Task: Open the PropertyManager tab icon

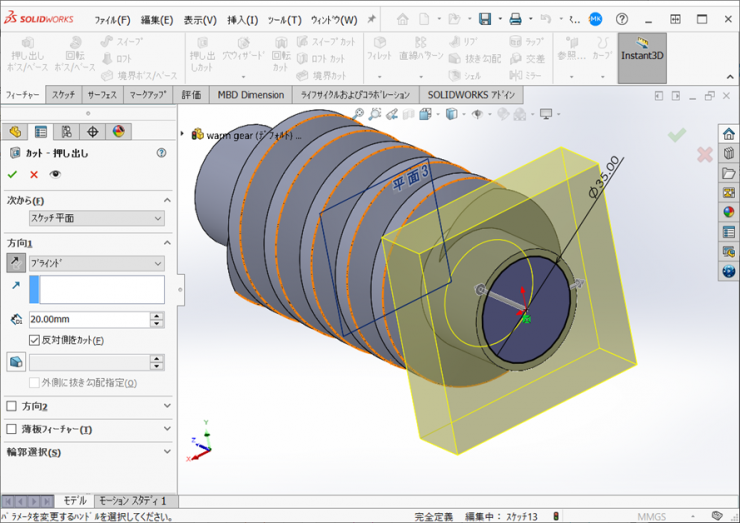Action: 41,131
